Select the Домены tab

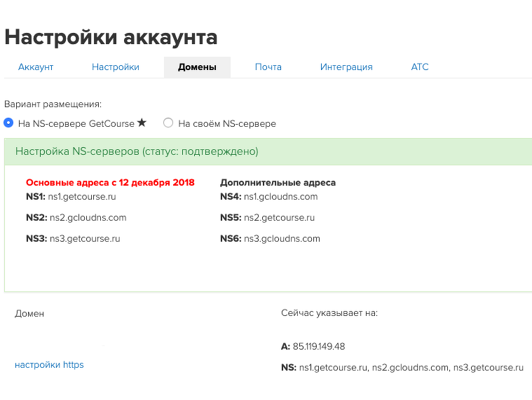click(197, 67)
